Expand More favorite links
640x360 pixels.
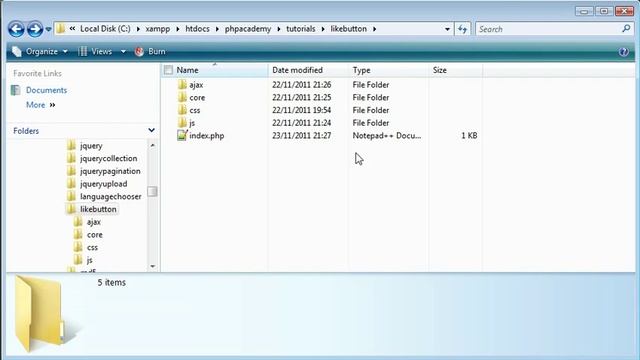(40, 105)
